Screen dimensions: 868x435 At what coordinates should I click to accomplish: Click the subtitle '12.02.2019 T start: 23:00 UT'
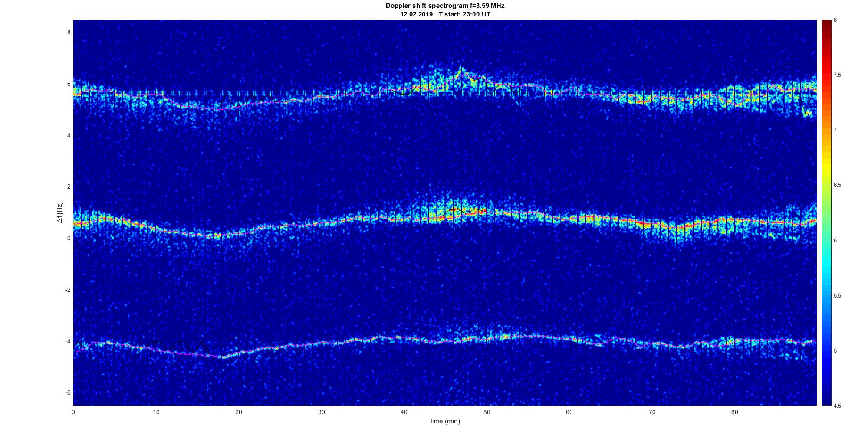pos(445,14)
